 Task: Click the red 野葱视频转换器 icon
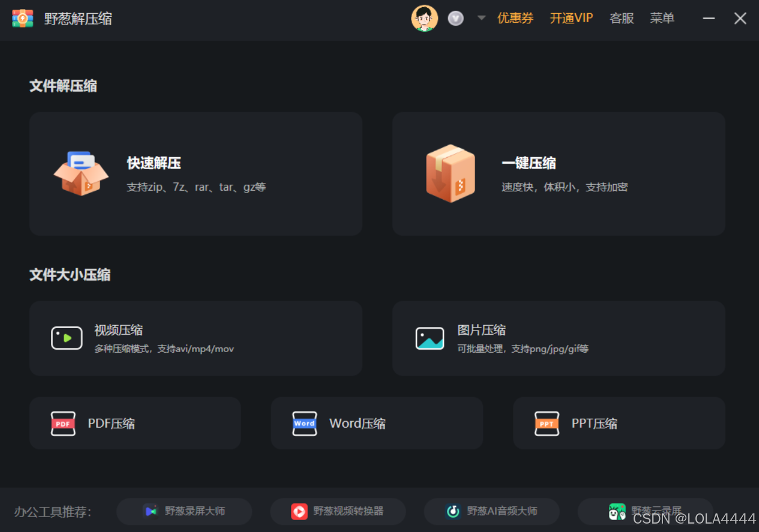click(x=299, y=511)
